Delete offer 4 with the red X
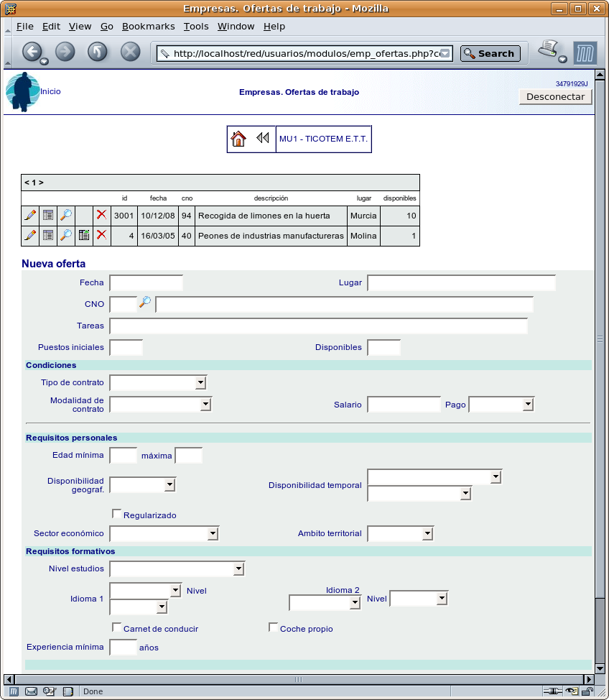This screenshot has width=609, height=700. pos(102,235)
